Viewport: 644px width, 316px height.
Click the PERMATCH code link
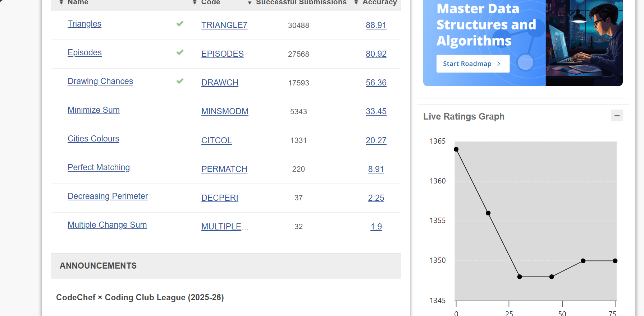[224, 169]
